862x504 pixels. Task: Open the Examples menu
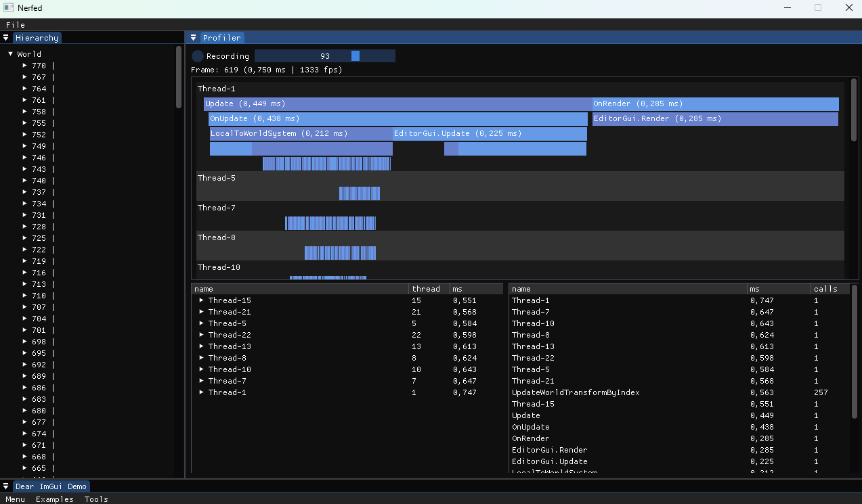pyautogui.click(x=54, y=499)
